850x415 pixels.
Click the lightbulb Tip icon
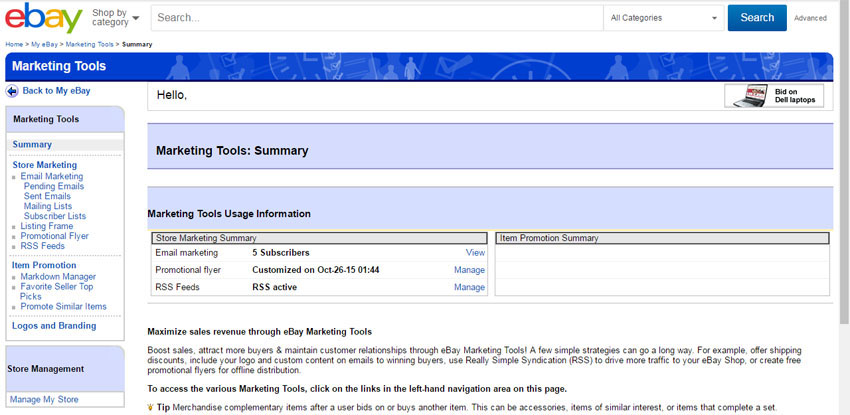(x=151, y=407)
